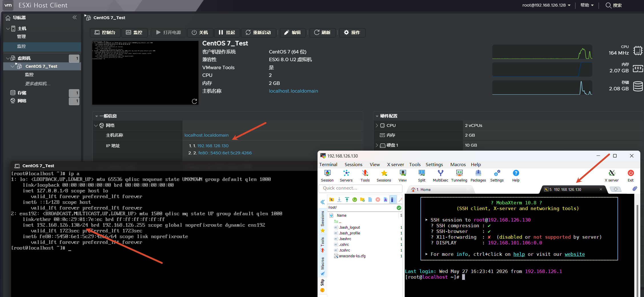Click the Tools toolbar icon in MobaXterm

tap(365, 176)
